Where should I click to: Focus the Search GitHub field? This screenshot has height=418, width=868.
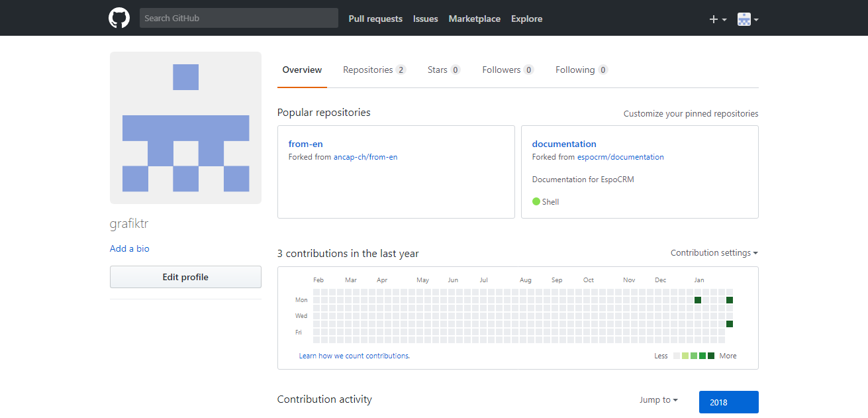pyautogui.click(x=239, y=18)
